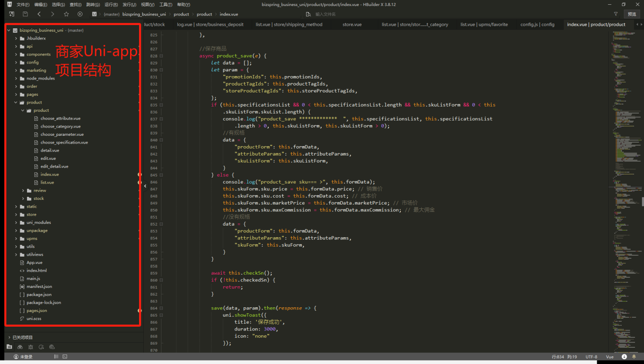
Task: Open the terminal icon in status bar
Action: [65, 357]
